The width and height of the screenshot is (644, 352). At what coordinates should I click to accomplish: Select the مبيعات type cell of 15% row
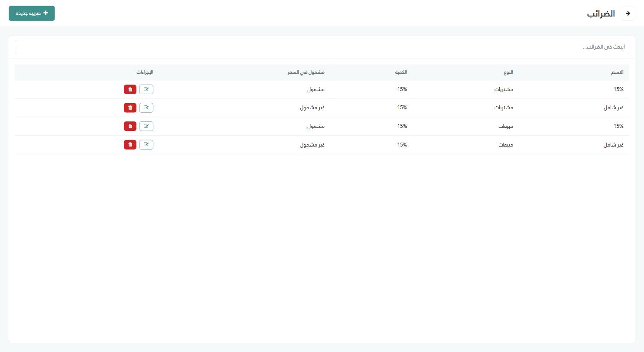click(506, 126)
